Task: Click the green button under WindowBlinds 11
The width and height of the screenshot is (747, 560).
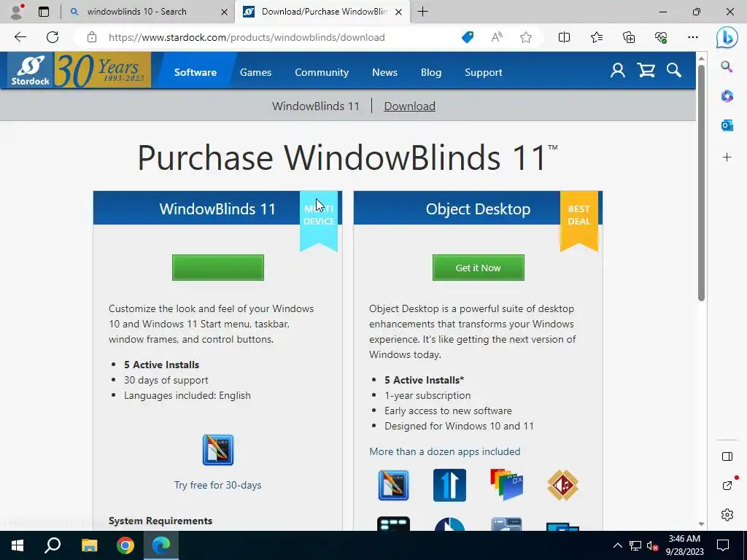Action: tap(217, 267)
